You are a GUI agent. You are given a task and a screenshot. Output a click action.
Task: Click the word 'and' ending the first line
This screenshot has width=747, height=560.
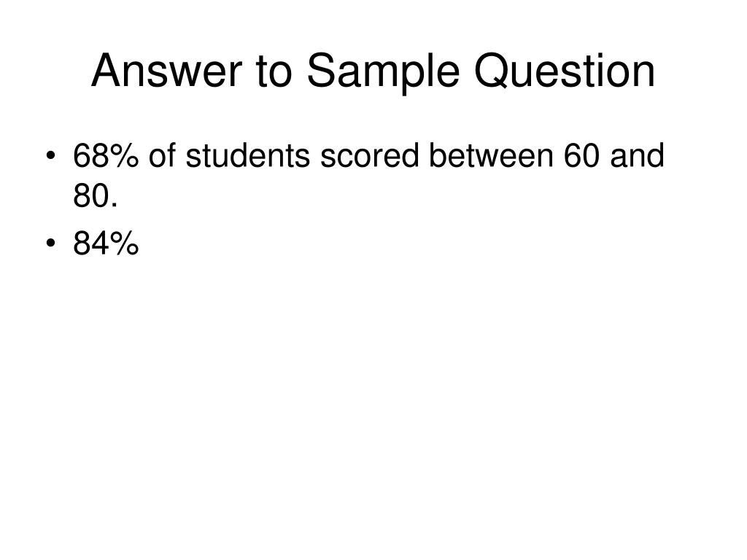(x=637, y=155)
